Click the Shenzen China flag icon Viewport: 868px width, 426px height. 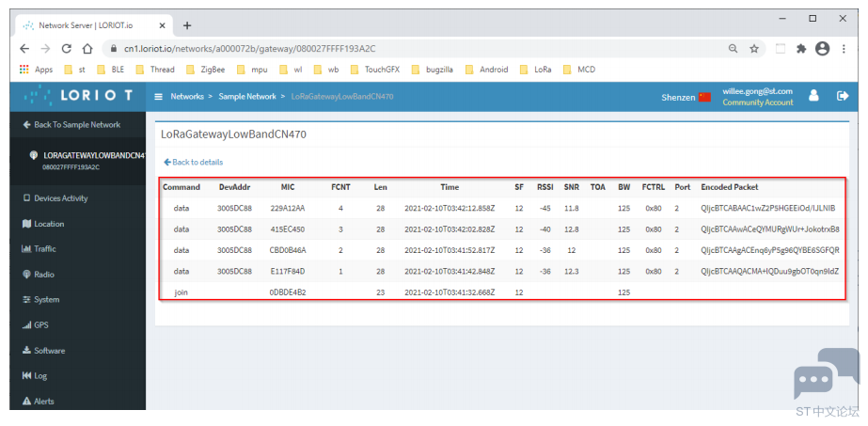704,97
